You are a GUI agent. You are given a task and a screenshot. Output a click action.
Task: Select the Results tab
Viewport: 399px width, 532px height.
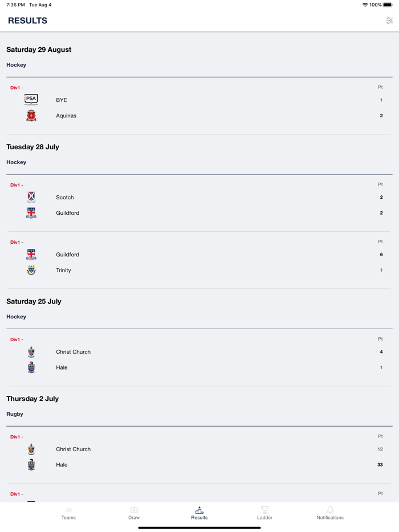[199, 513]
